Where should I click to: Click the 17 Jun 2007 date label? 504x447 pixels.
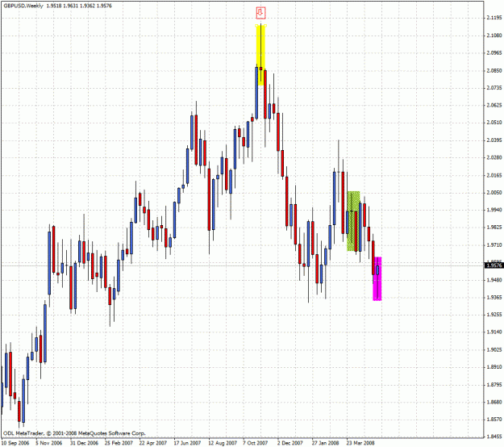[187, 443]
